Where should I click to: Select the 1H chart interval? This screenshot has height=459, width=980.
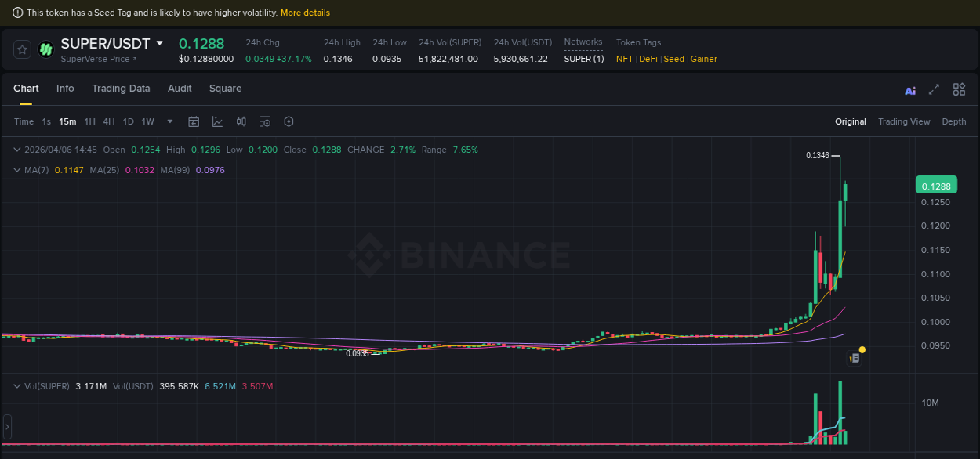click(89, 121)
